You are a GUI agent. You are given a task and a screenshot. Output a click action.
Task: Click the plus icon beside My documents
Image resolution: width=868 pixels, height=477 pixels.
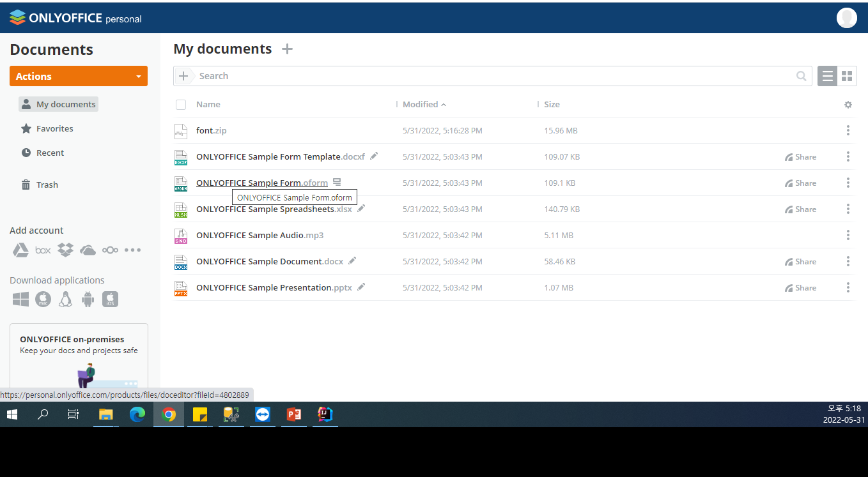click(x=288, y=49)
